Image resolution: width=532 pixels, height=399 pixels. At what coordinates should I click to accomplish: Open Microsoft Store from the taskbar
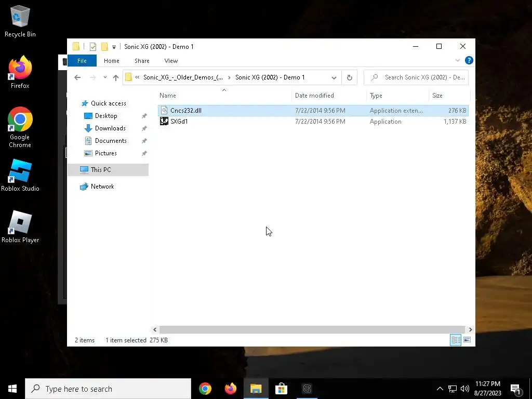281,389
